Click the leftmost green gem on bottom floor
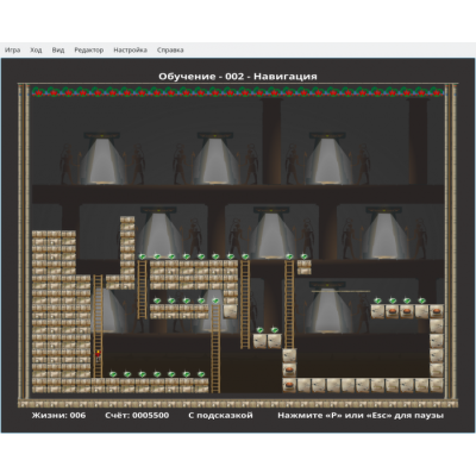476x476 pixels. pyautogui.click(x=113, y=374)
